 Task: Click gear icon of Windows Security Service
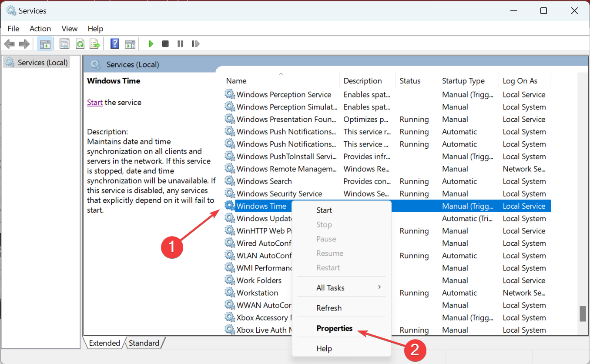point(229,194)
